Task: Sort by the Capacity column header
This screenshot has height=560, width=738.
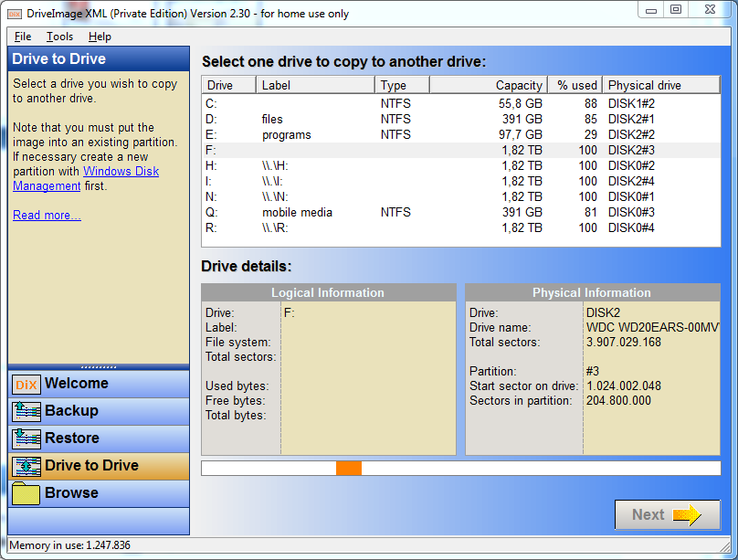Action: 489,85
